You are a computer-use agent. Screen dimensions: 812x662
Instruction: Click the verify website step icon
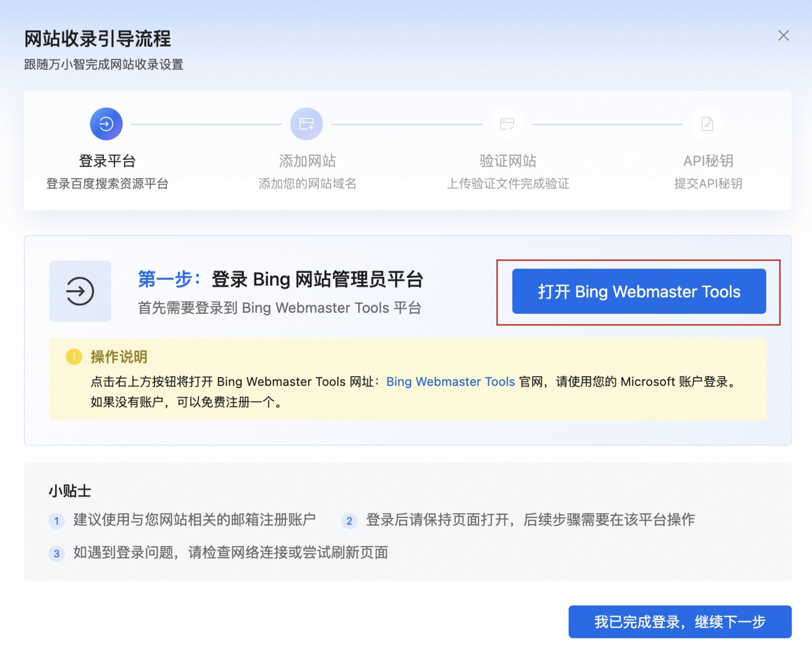pos(507,124)
